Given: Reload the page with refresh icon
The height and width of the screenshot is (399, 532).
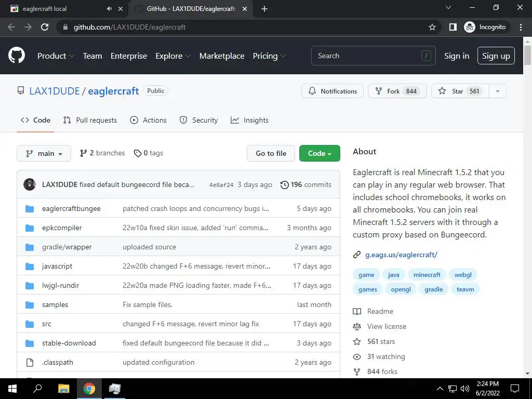Looking at the screenshot, I should (x=45, y=27).
